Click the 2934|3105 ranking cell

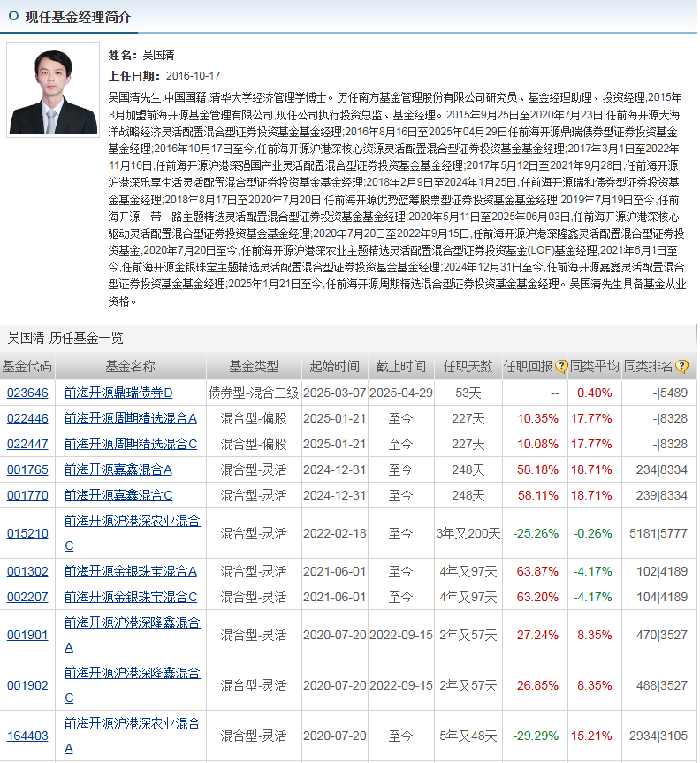[658, 736]
